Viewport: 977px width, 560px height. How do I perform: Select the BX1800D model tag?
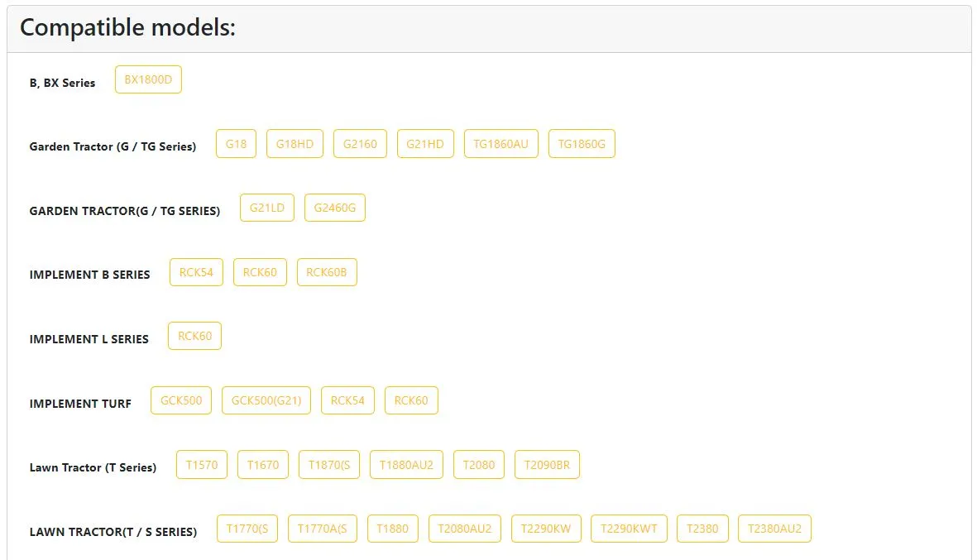coord(148,79)
